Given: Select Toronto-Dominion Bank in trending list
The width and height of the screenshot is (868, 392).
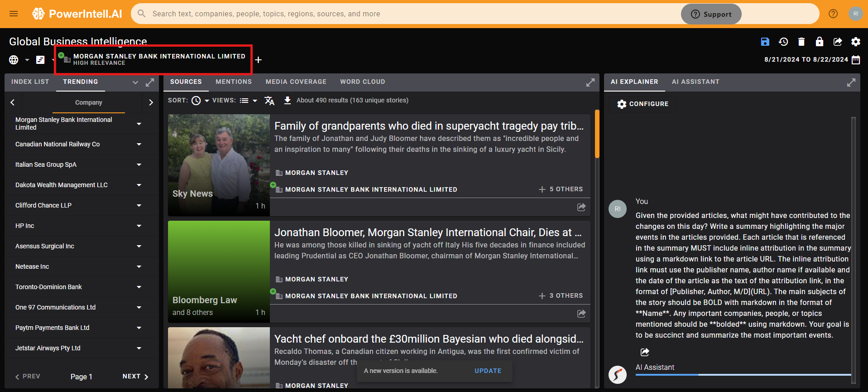Looking at the screenshot, I should tap(48, 287).
